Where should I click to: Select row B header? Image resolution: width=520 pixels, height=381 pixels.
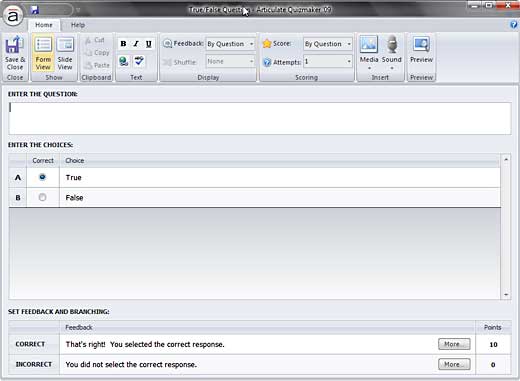click(x=18, y=198)
